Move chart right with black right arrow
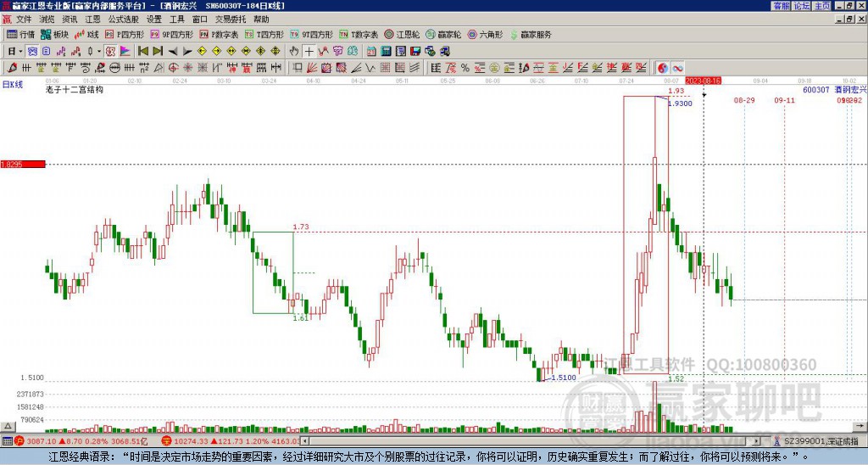The image size is (868, 465). coord(187,52)
